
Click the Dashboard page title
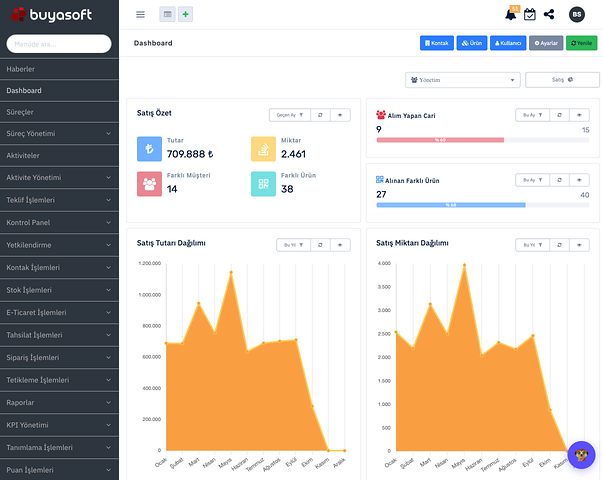point(153,43)
